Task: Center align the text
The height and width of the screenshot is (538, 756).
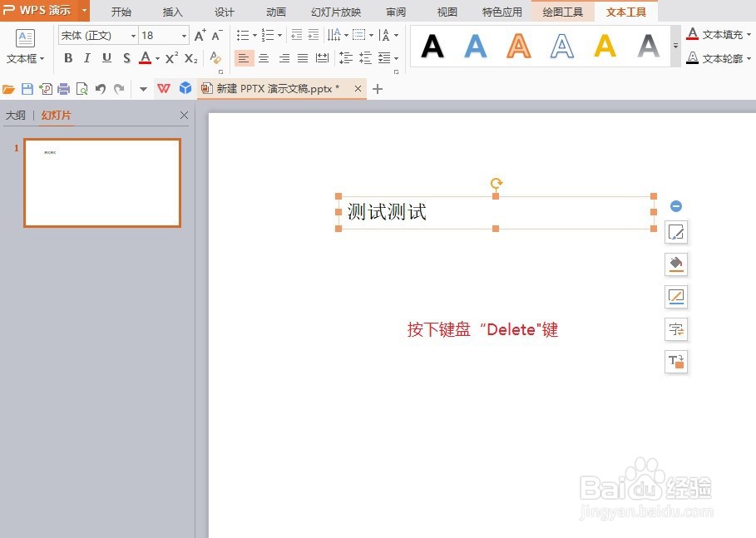Action: 264,58
